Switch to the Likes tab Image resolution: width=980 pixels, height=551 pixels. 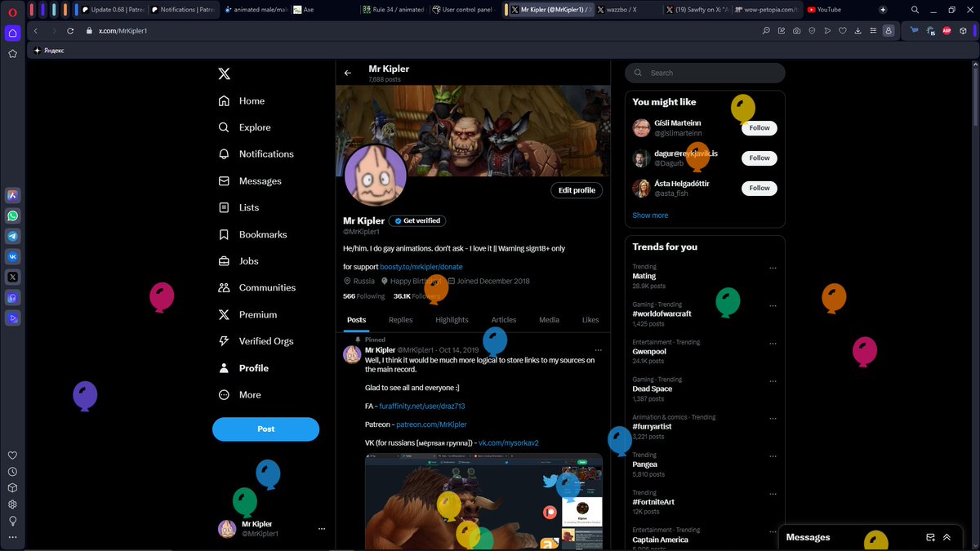pos(590,320)
